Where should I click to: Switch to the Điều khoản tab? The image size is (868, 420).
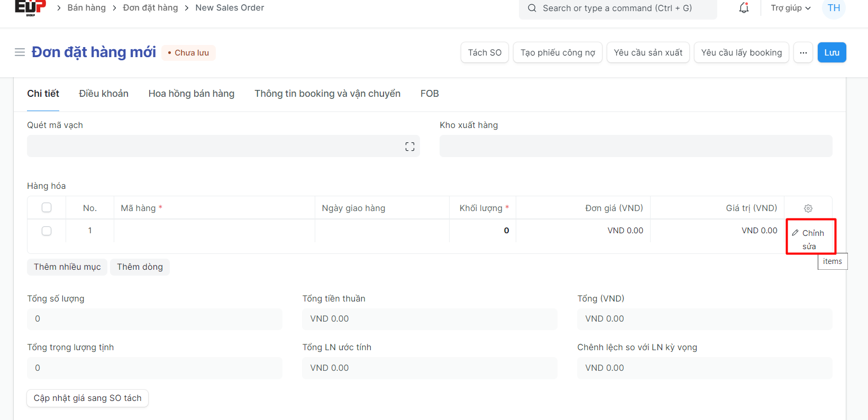pos(104,94)
